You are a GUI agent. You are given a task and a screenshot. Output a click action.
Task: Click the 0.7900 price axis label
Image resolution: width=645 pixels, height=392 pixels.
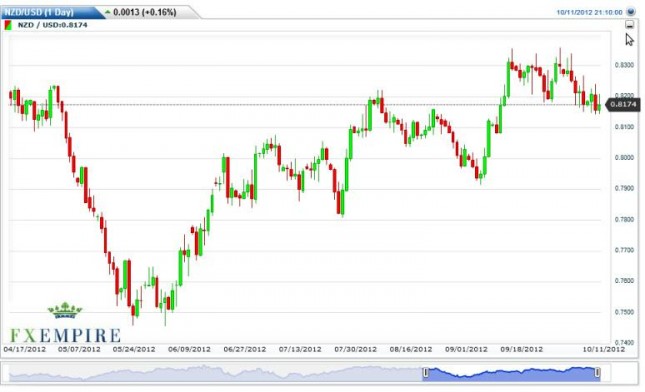click(x=624, y=188)
